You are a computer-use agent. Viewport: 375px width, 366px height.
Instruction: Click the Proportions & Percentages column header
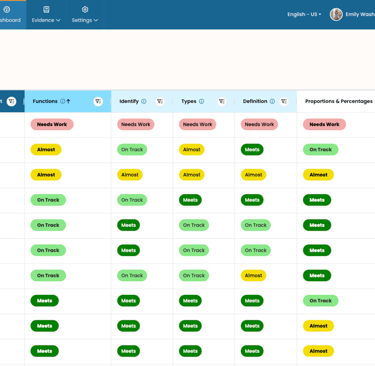tap(339, 101)
